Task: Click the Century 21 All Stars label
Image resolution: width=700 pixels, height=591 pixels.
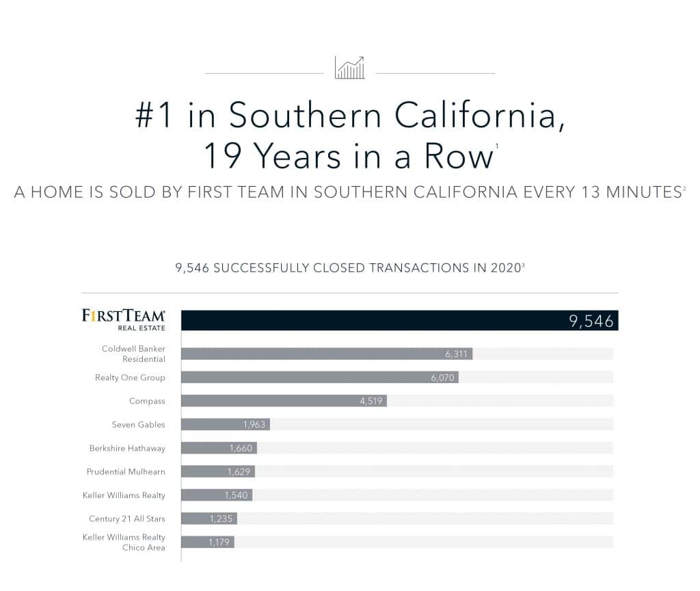Action: [x=126, y=518]
